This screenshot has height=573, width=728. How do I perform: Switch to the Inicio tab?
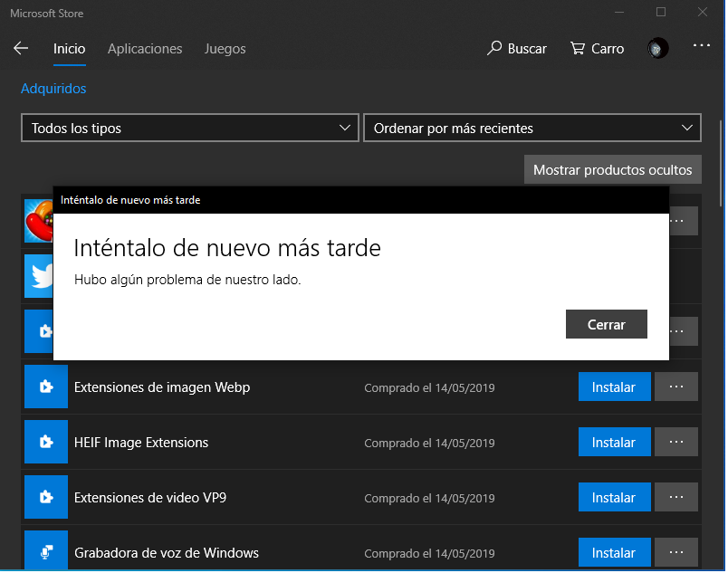[x=69, y=49]
